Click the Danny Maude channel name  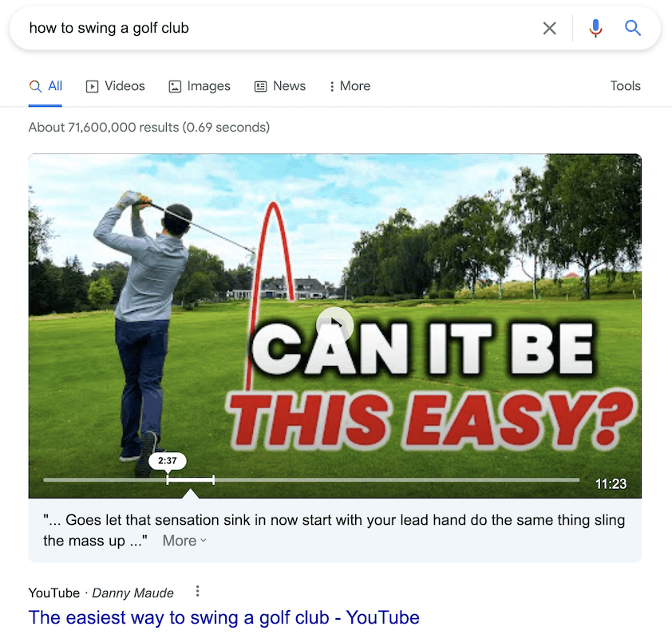point(132,593)
